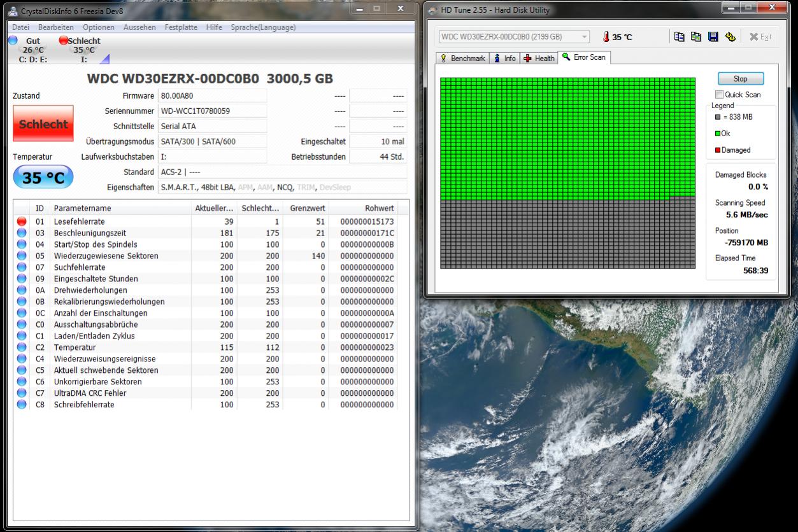Click the Seriennummer field WD-WCC1T0780059
This screenshot has width=798, height=532.
[212, 111]
